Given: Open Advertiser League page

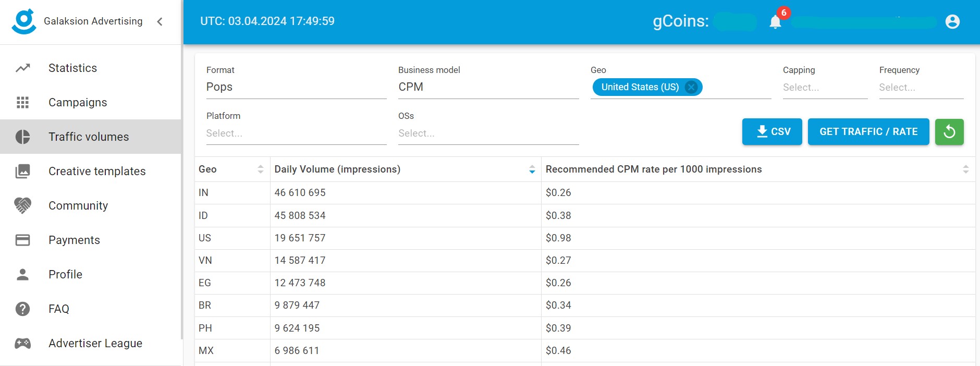Looking at the screenshot, I should tap(91, 343).
